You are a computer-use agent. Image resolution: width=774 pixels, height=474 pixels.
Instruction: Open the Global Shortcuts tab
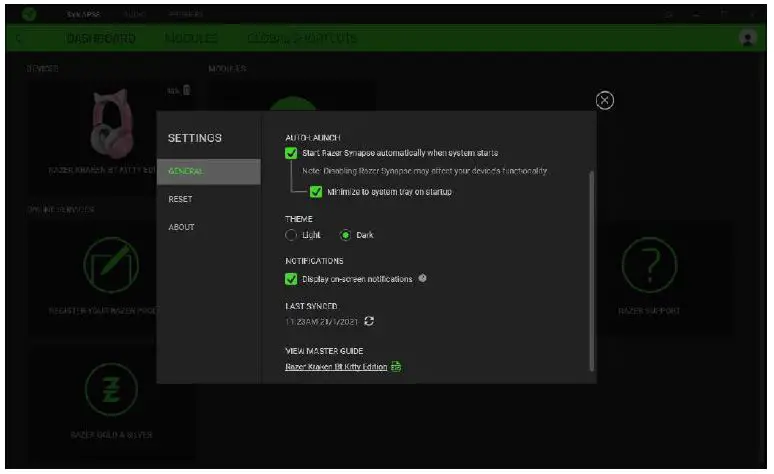click(x=302, y=38)
